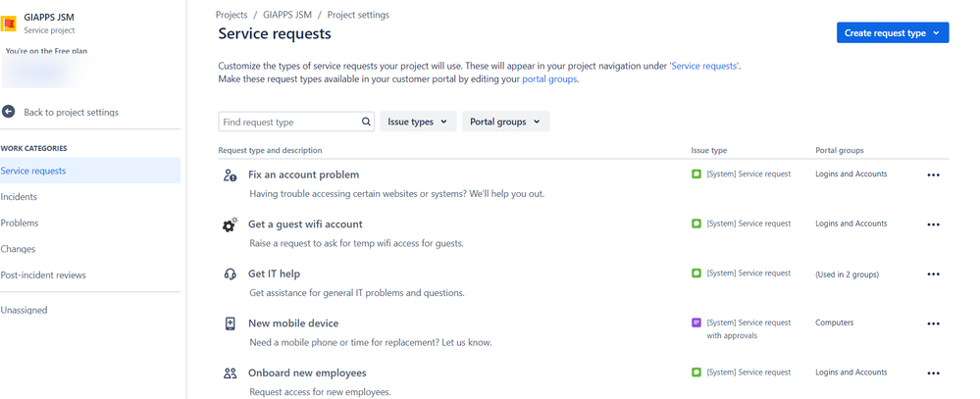Viewport: 980px width, 399px height.
Task: Click GIAPPS JSM project flag avatar
Action: 9,25
